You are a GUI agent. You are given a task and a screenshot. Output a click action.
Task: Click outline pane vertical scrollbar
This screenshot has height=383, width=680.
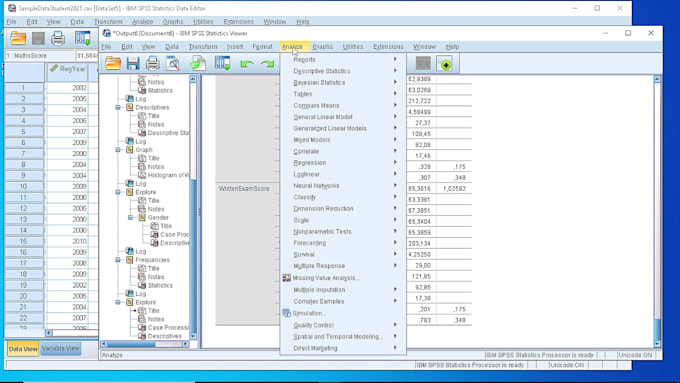193,207
